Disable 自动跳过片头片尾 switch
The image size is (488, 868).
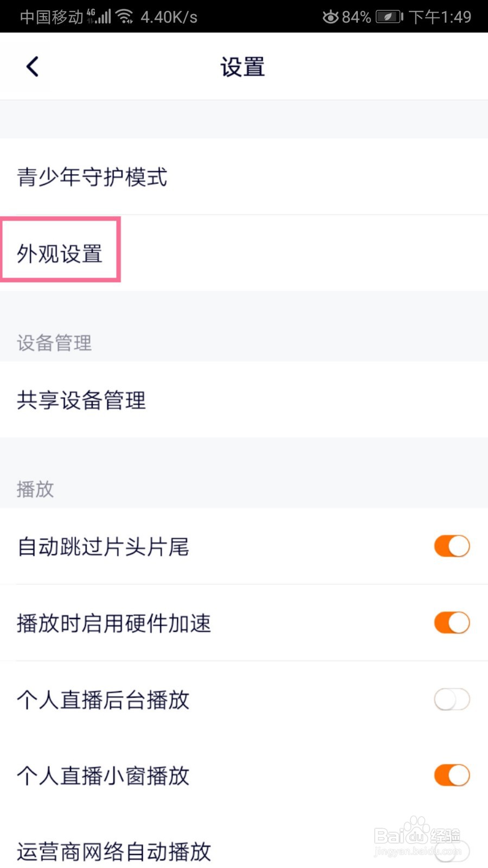point(452,546)
